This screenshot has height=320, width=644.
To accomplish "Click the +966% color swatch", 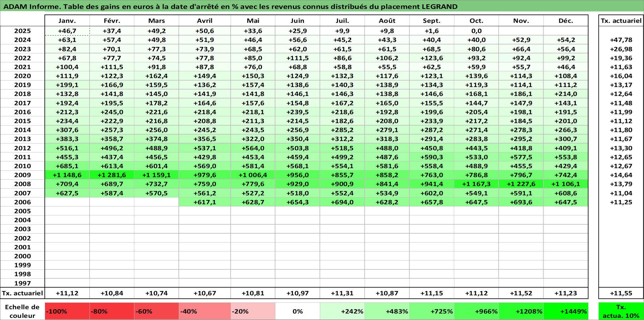I will (477, 311).
